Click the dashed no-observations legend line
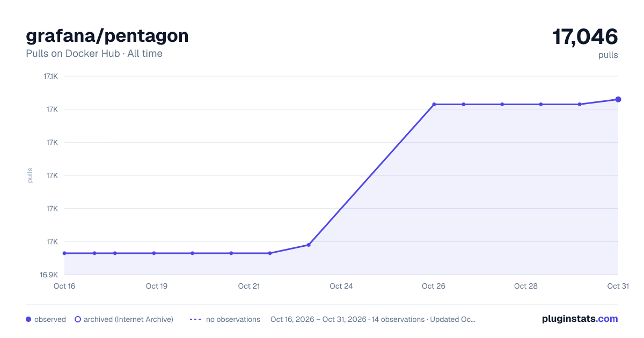 click(x=195, y=319)
